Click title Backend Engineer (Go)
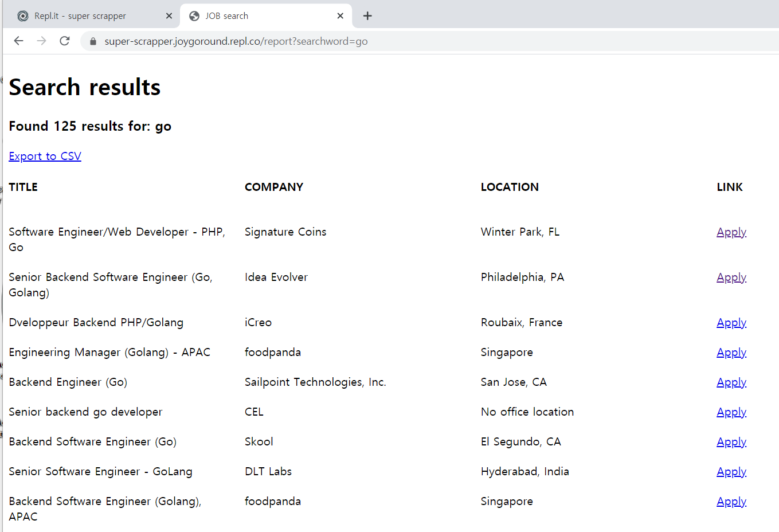Viewport: 779px width, 532px height. pos(68,382)
